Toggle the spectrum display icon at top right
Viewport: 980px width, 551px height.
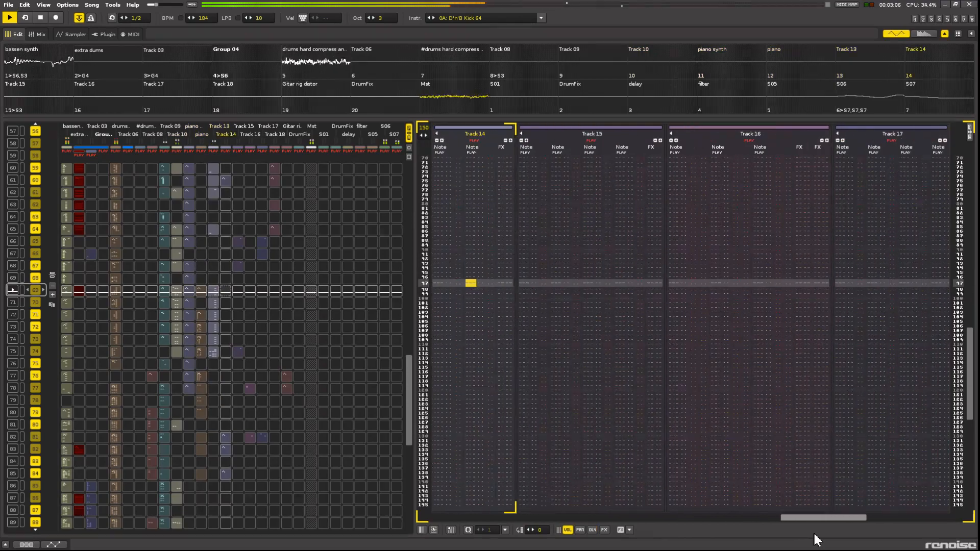[924, 34]
